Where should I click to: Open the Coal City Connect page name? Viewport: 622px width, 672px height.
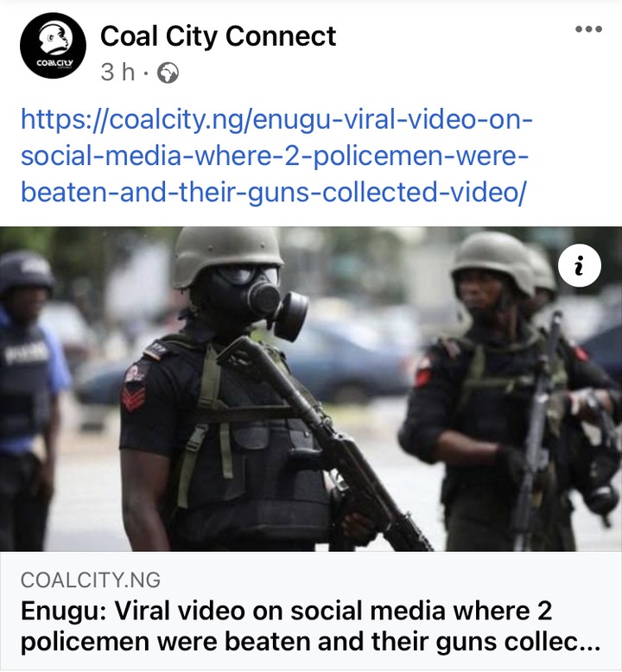[218, 35]
